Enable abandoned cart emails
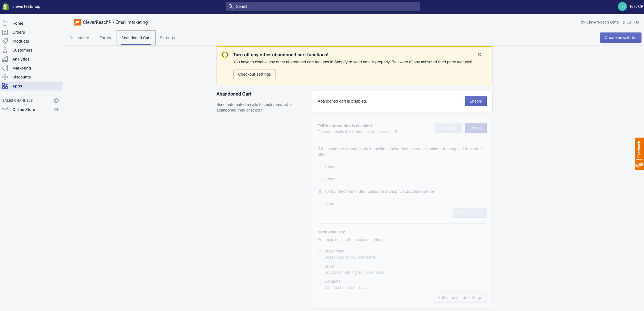 tap(476, 101)
